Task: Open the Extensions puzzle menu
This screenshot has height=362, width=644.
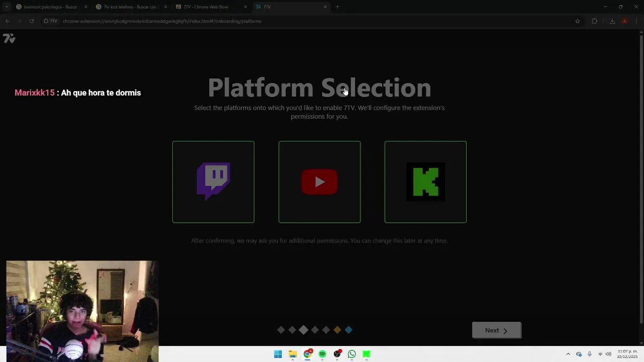Action: pos(595,21)
